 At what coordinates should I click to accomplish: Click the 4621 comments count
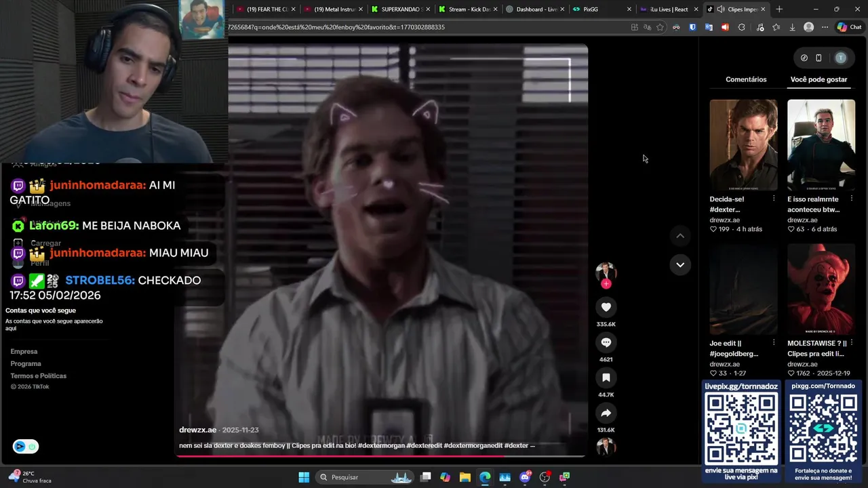click(606, 360)
